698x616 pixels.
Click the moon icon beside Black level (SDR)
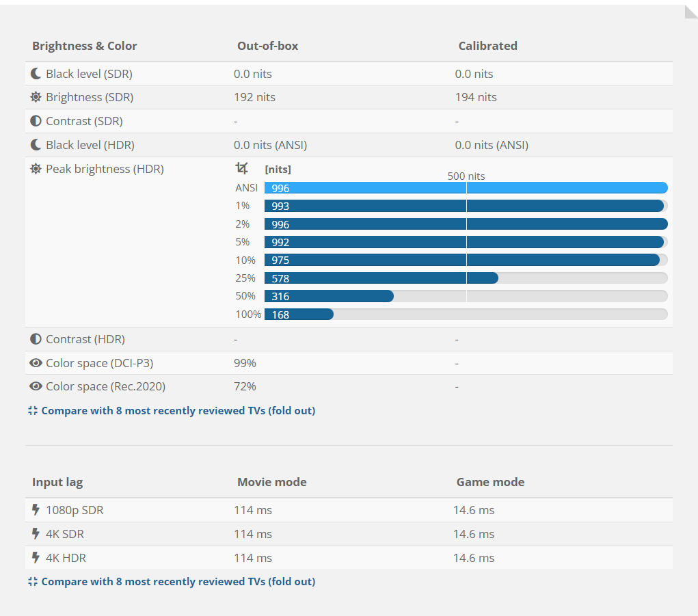pos(36,74)
